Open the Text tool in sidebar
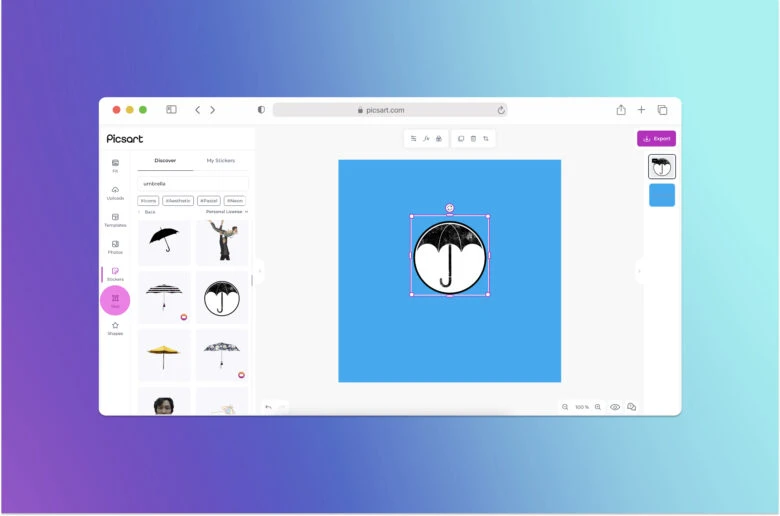780x516 pixels. pyautogui.click(x=115, y=300)
